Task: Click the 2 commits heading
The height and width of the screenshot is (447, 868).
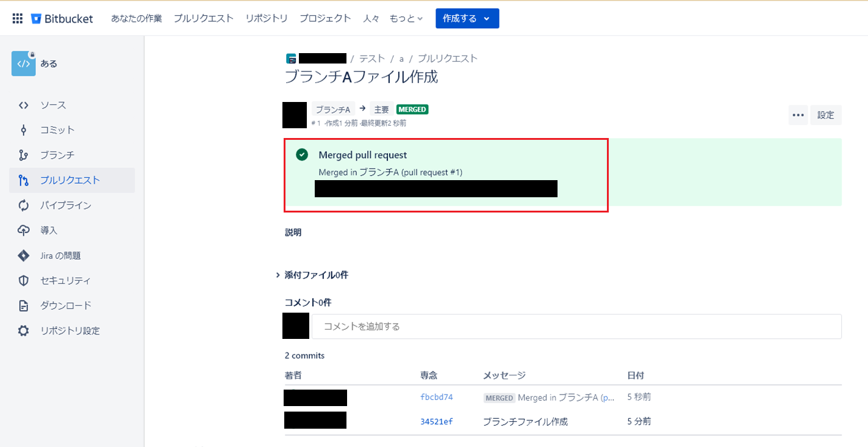Action: [304, 355]
